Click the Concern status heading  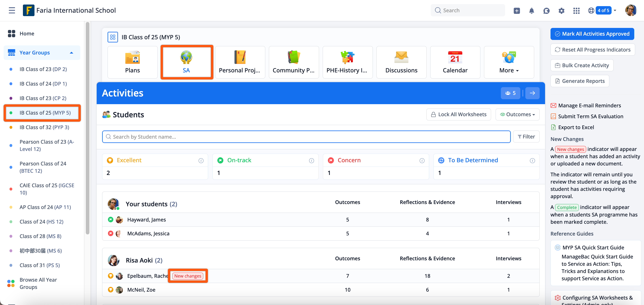coord(349,160)
